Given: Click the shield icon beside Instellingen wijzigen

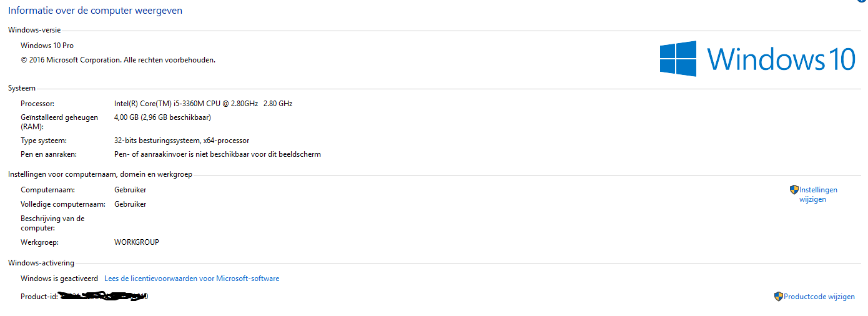Looking at the screenshot, I should tap(794, 190).
